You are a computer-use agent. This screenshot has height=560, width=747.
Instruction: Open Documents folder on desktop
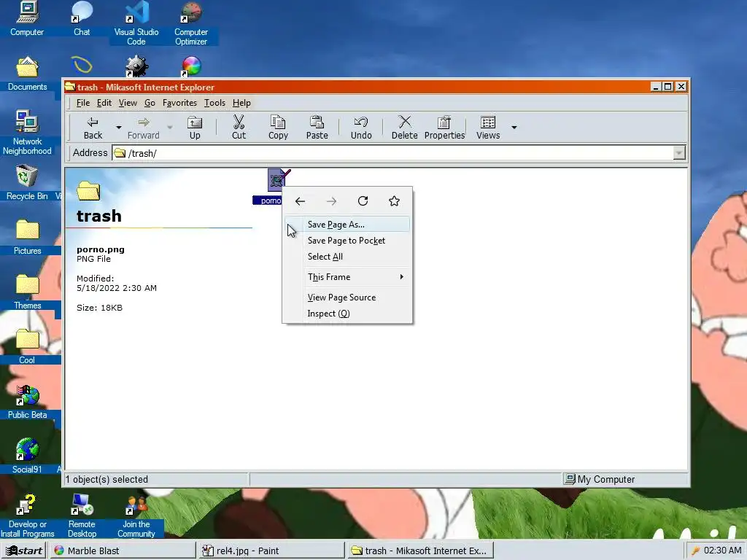pos(27,74)
